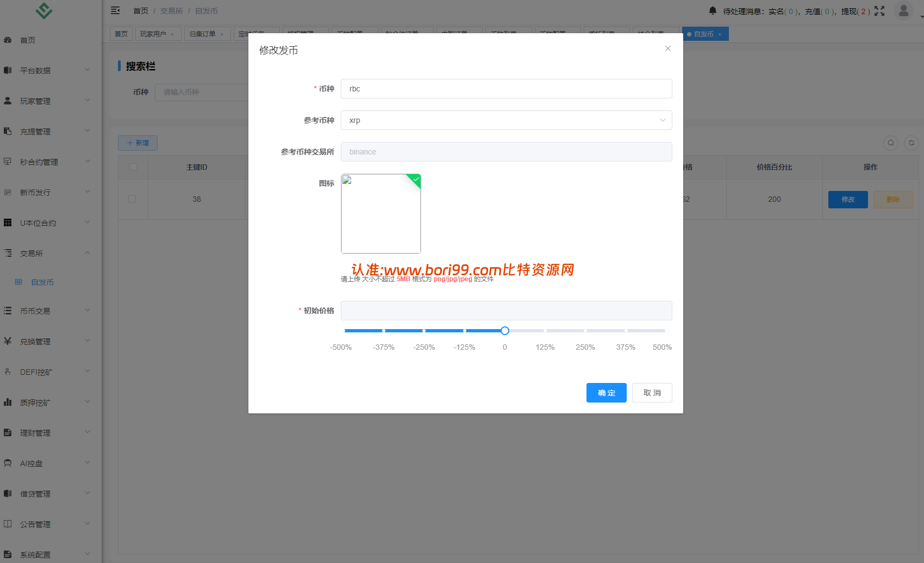Screen dimensions: 924x563
Task: Expand the 币币交易 menu
Action: point(88,310)
